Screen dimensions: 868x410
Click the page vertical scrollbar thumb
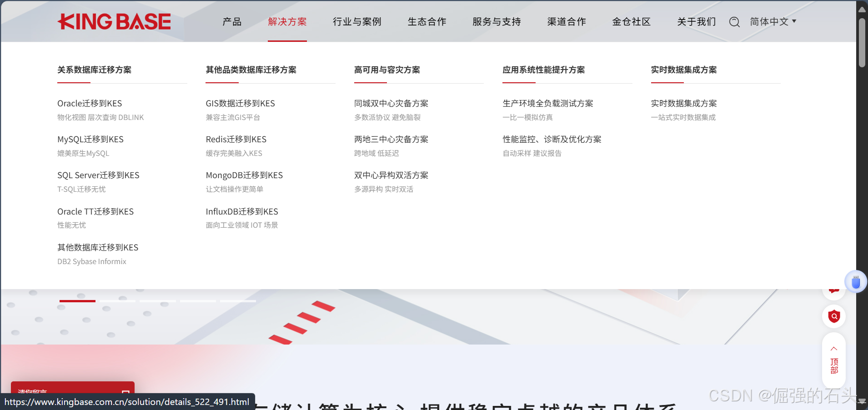pyautogui.click(x=862, y=43)
